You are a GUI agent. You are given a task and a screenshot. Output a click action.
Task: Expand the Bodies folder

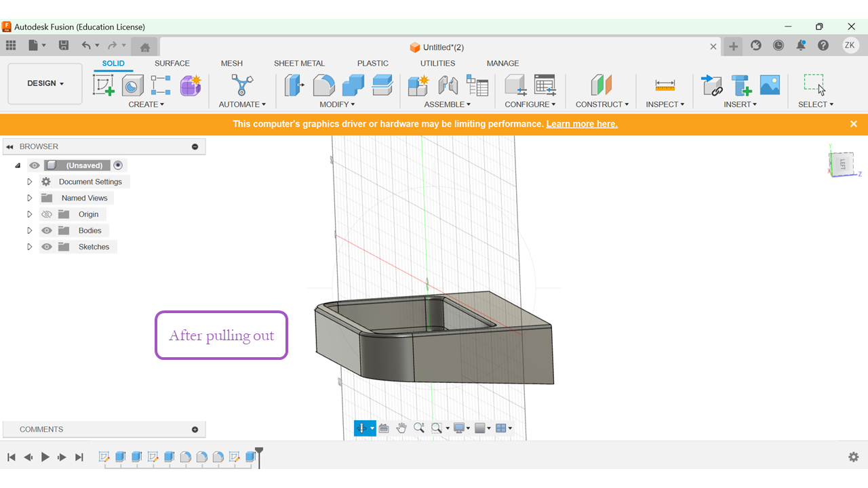[x=29, y=230]
